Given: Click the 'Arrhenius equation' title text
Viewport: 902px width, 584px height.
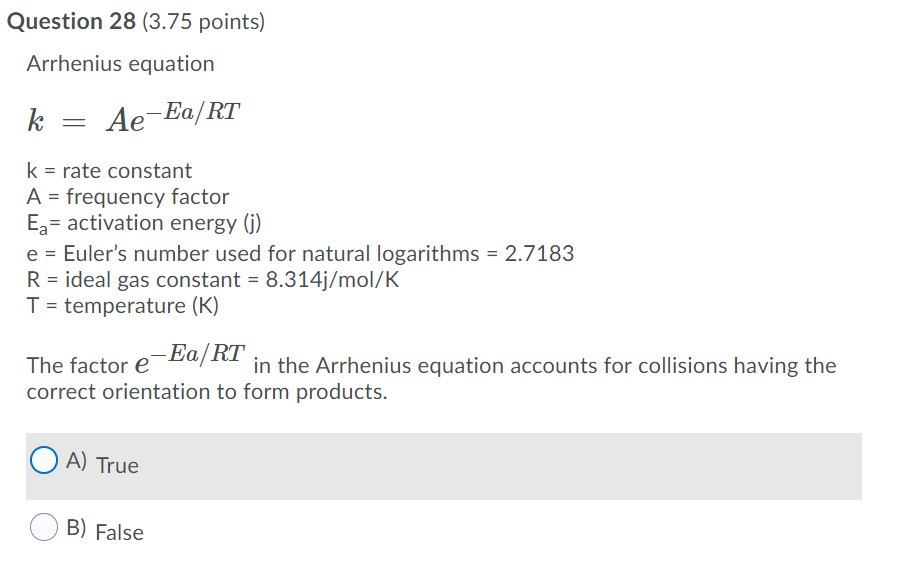Looking at the screenshot, I should (x=119, y=63).
